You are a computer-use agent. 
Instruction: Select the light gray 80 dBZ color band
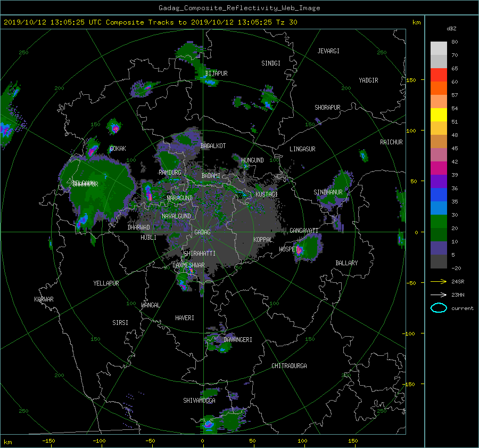(x=439, y=48)
